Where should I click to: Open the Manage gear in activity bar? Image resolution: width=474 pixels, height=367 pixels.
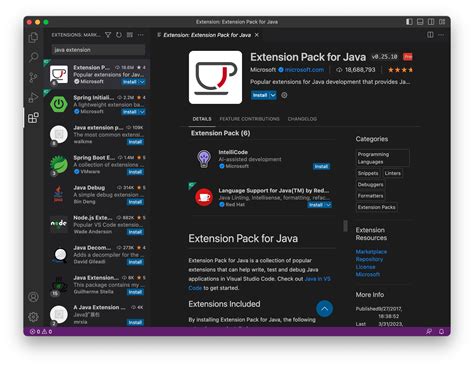click(33, 317)
